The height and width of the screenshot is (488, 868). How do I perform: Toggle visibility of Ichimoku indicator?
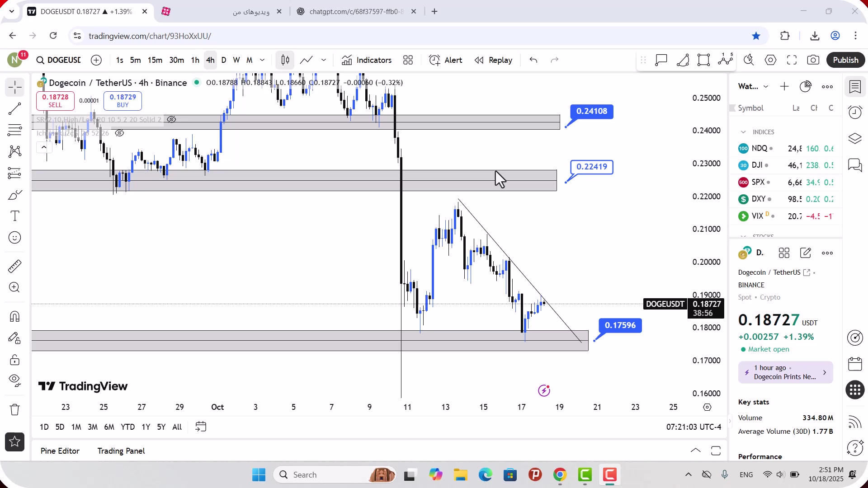[119, 133]
